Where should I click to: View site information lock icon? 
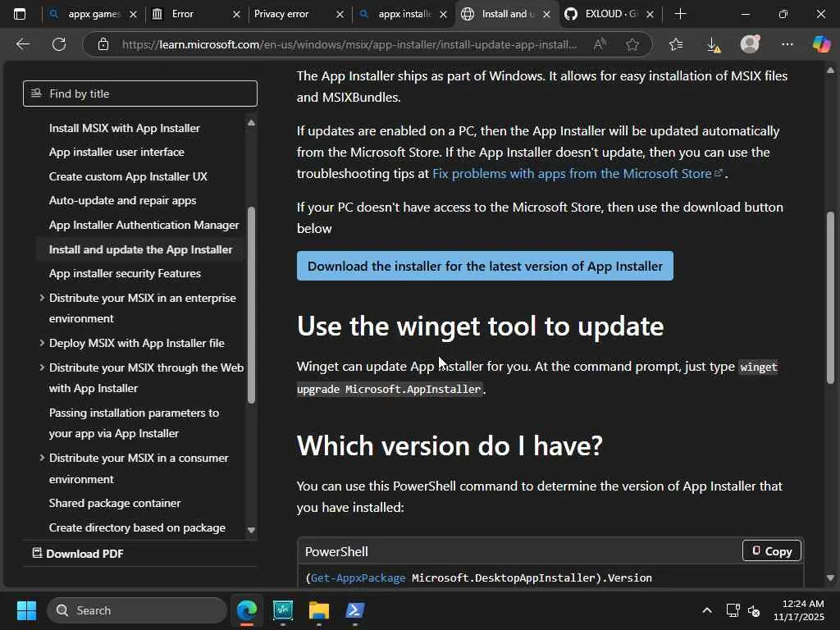click(103, 44)
